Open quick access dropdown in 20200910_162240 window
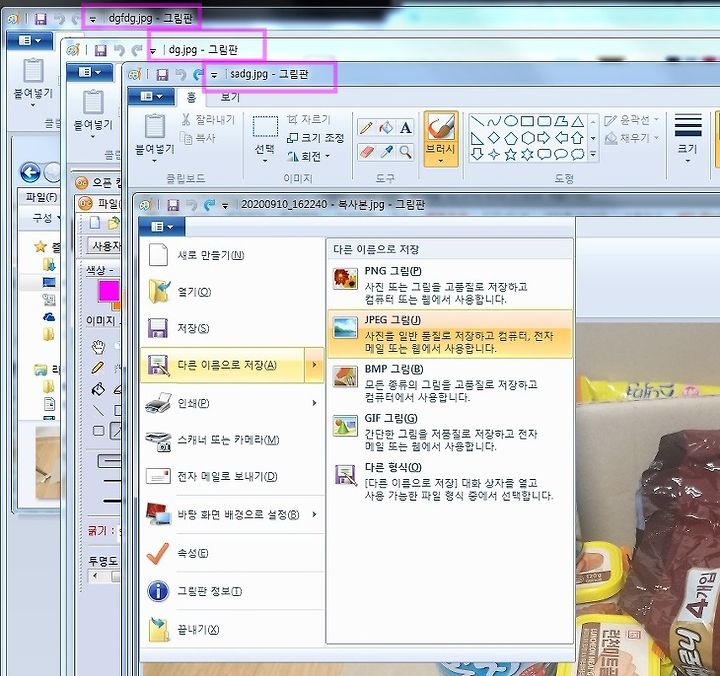The height and width of the screenshot is (676, 720). tap(225, 206)
